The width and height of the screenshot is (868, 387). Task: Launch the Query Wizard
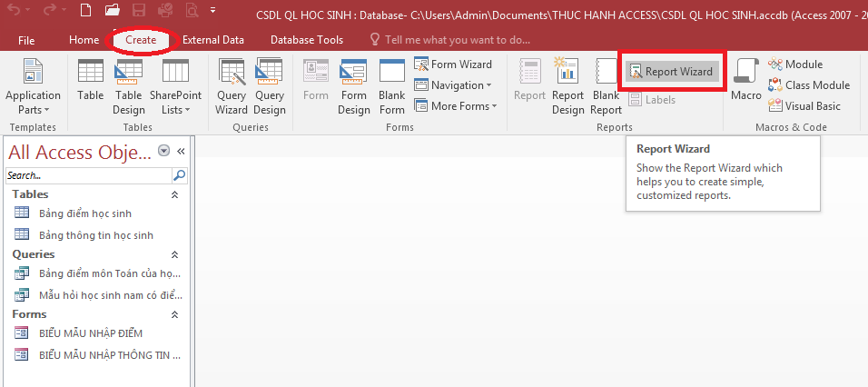point(232,86)
